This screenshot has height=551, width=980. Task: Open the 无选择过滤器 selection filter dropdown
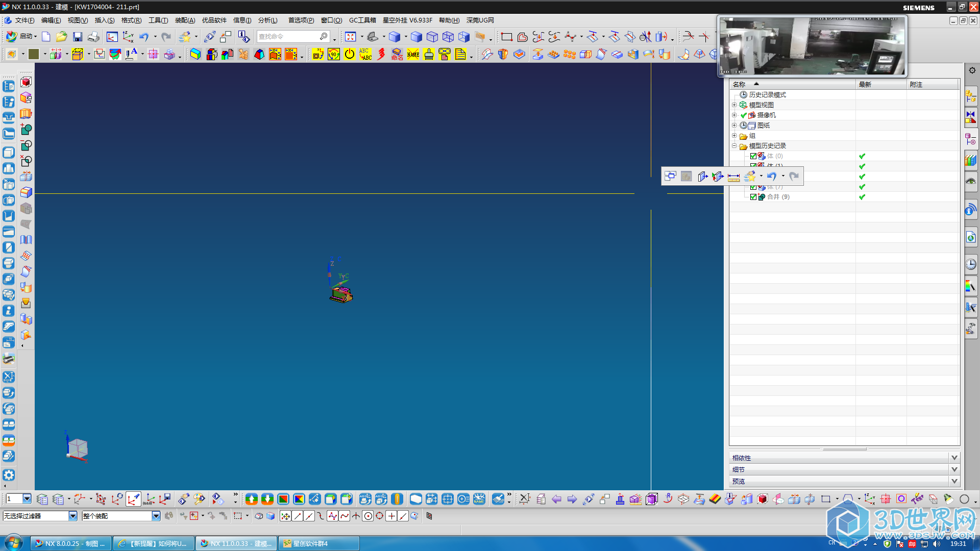click(72, 516)
